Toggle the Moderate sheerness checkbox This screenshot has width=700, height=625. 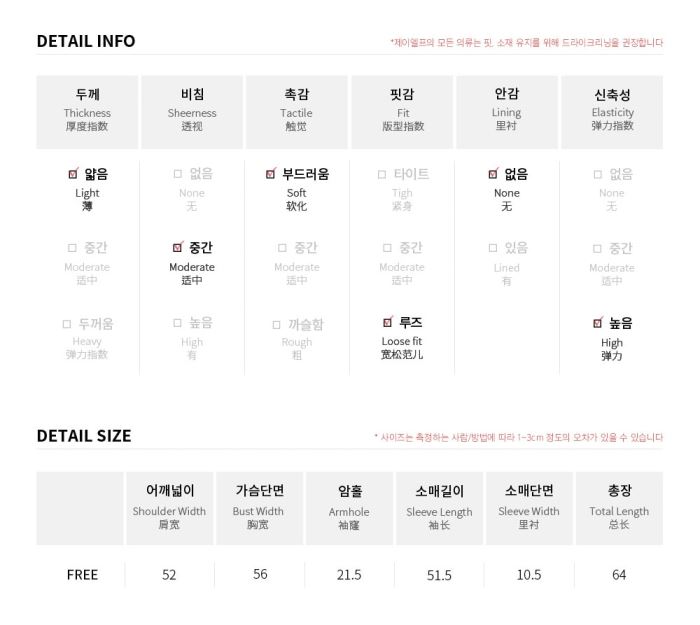[178, 247]
